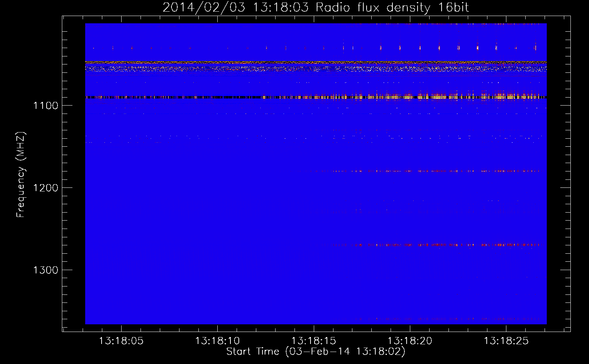Click the plot title "2014/02/03 13:18:03 Radio flux density 16bit"
The width and height of the screenshot is (589, 364).
316,8
